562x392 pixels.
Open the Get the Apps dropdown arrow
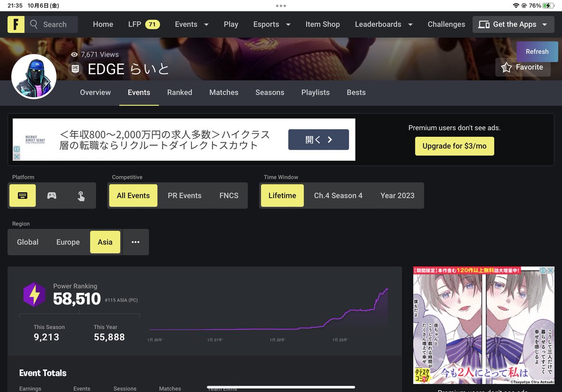(544, 24)
